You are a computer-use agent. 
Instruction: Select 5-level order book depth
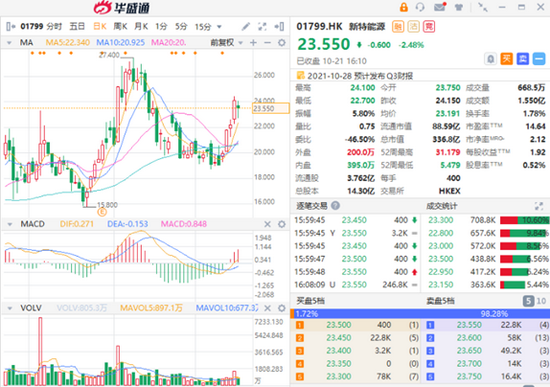pos(528,301)
